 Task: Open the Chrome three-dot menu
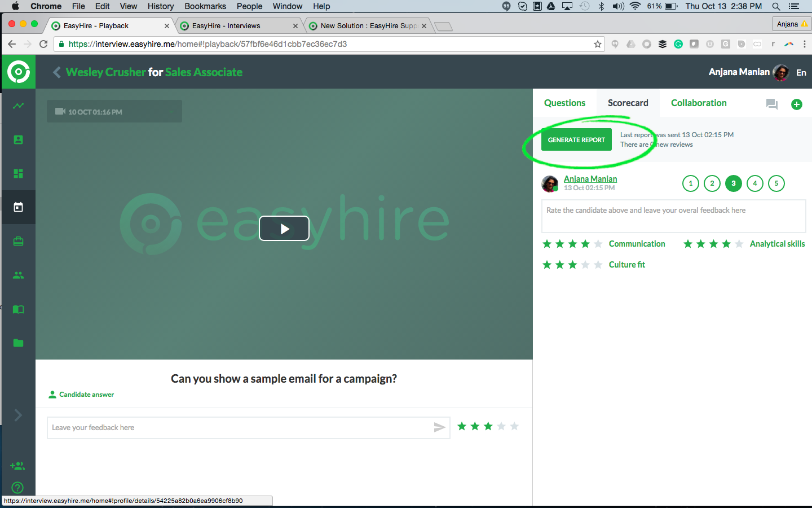pos(805,44)
